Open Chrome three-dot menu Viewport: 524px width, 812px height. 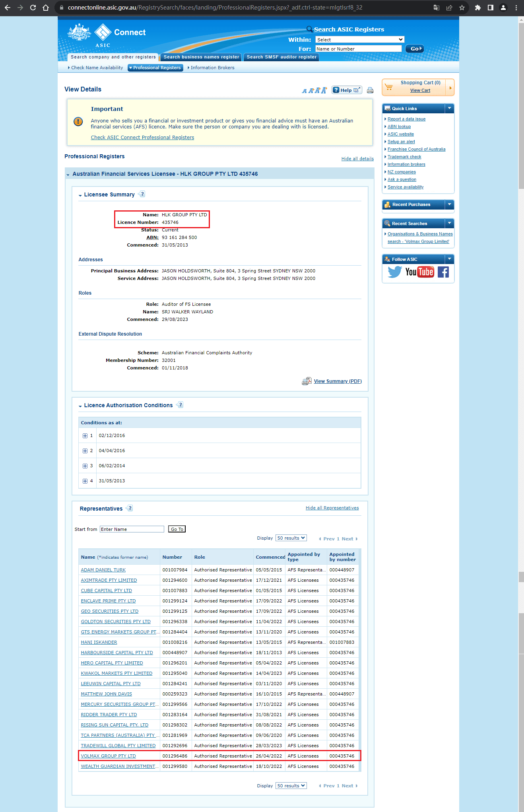(x=516, y=8)
